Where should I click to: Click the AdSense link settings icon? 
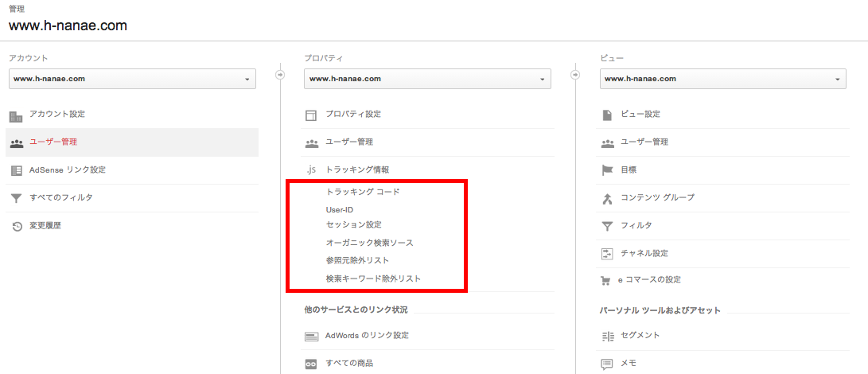tap(16, 170)
